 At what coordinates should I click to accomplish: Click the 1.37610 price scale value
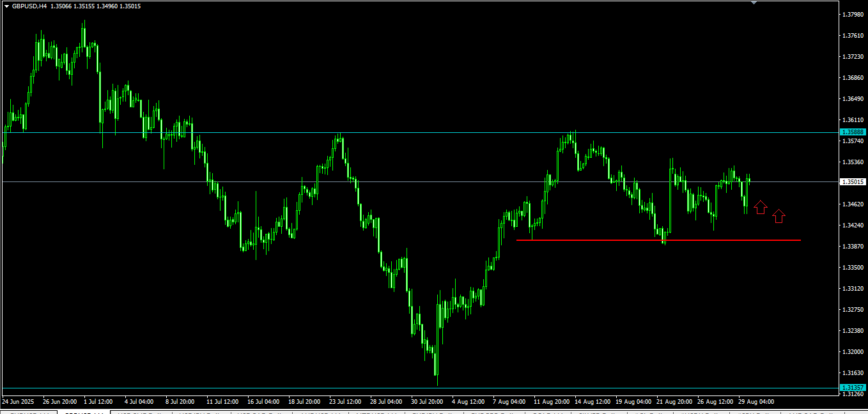(x=854, y=36)
